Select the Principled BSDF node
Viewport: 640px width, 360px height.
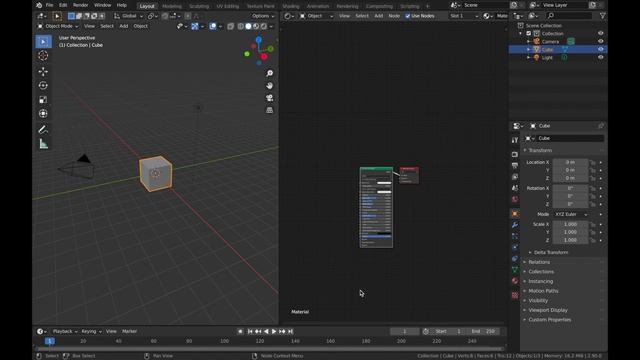(376, 207)
